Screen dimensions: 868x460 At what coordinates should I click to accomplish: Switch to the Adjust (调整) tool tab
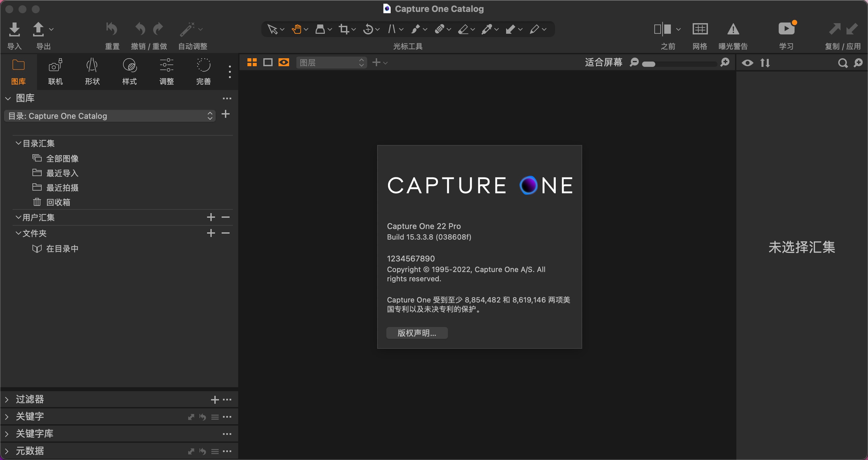point(166,72)
